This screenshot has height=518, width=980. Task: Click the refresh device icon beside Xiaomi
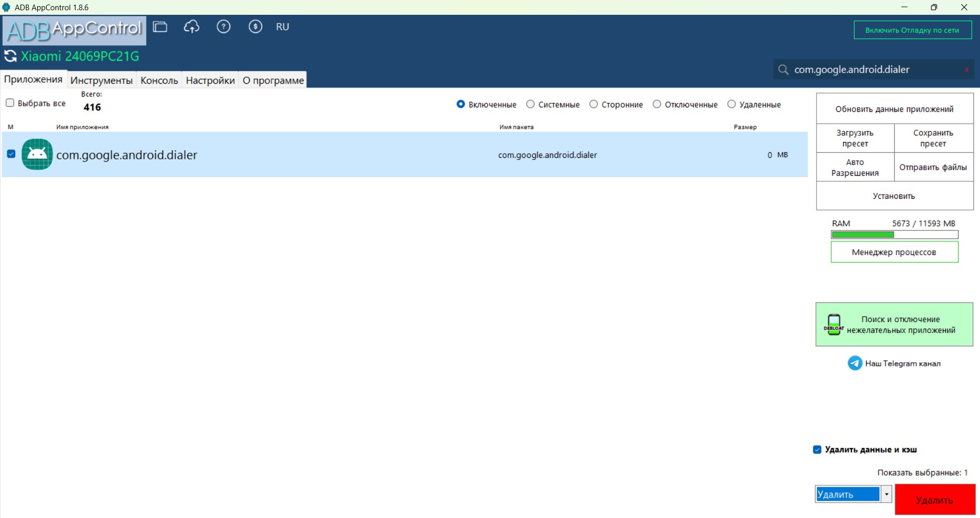tap(10, 56)
